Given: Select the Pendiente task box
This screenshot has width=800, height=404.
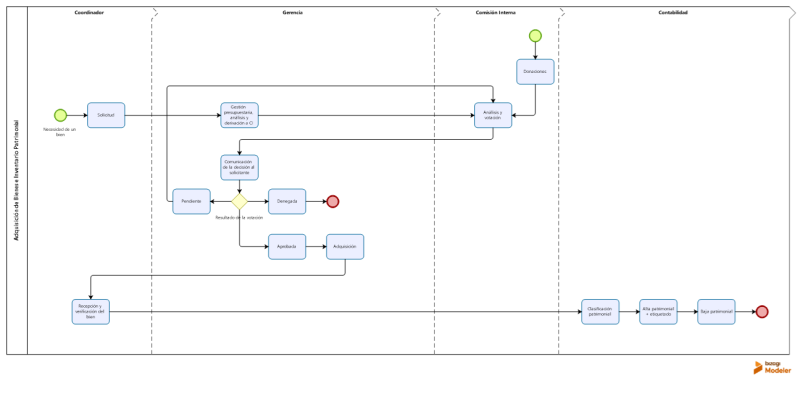Looking at the screenshot, I should pyautogui.click(x=191, y=201).
